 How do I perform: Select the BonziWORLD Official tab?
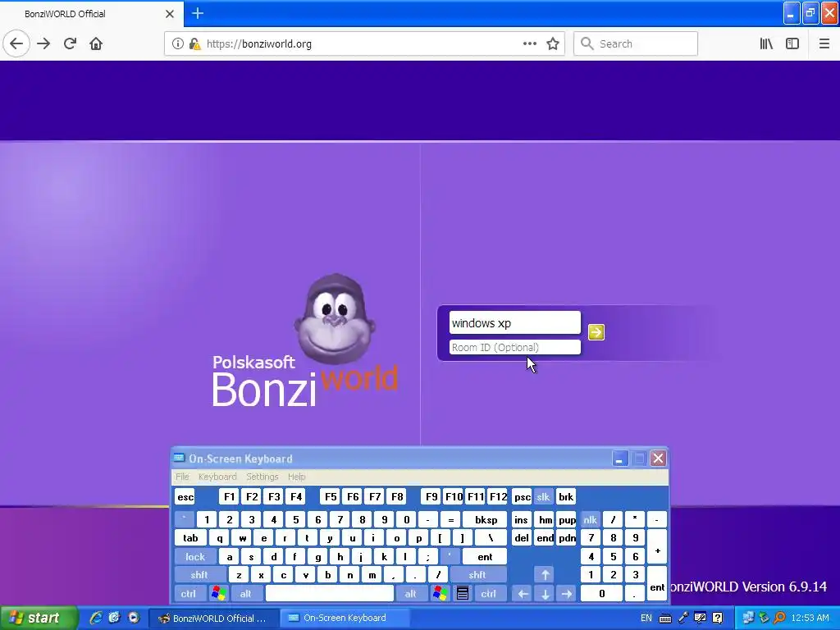[92, 14]
